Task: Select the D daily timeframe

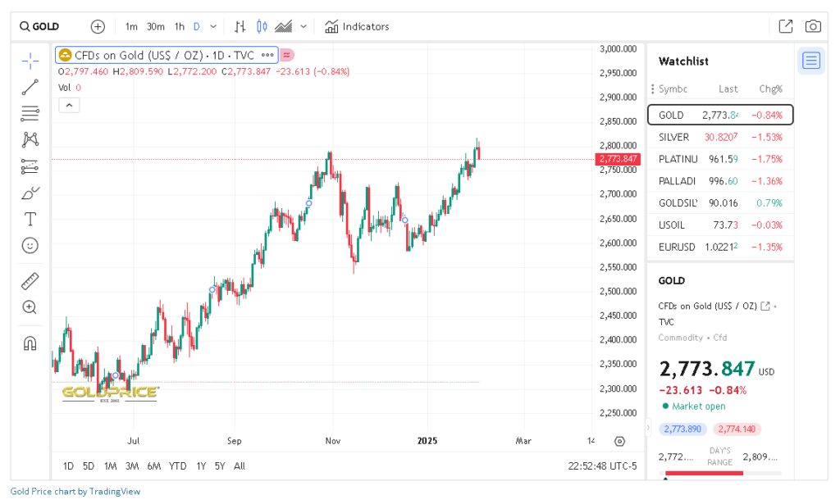Action: coord(197,26)
